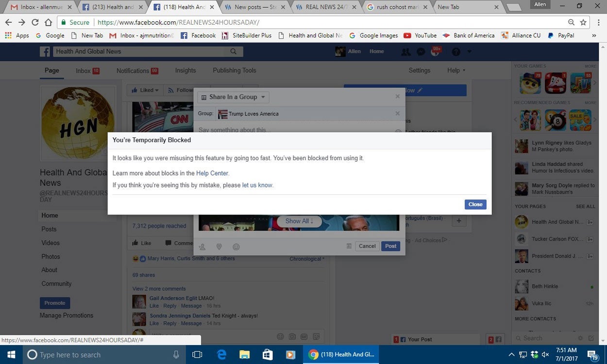Open File Explorer from the taskbar
The height and width of the screenshot is (364, 607).
pyautogui.click(x=245, y=355)
